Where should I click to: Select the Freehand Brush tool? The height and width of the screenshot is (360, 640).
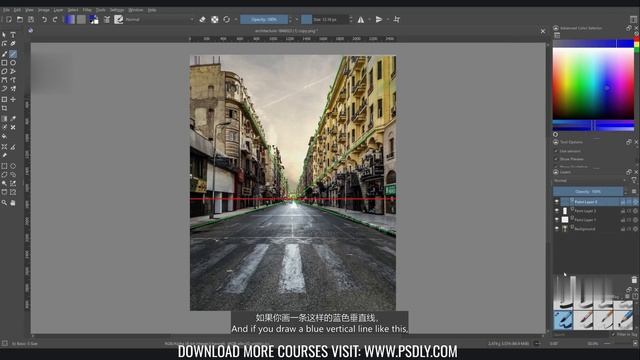[4, 54]
